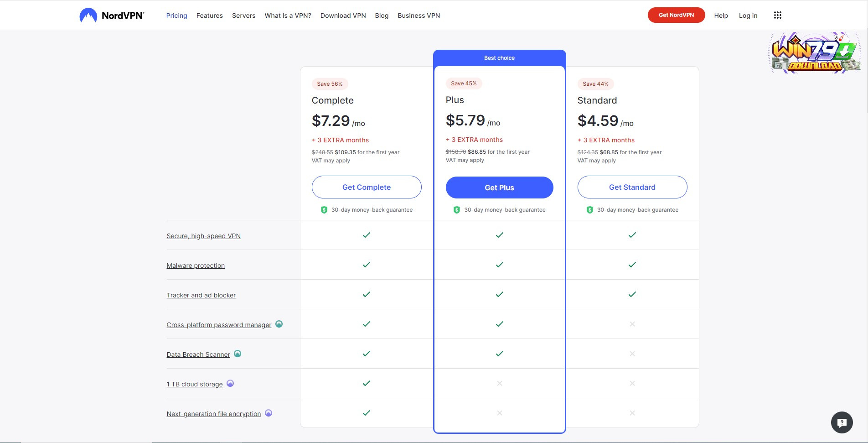Click Complete checkmark for 1 TB cloud storage
Viewport: 868px width, 443px height.
click(x=367, y=383)
